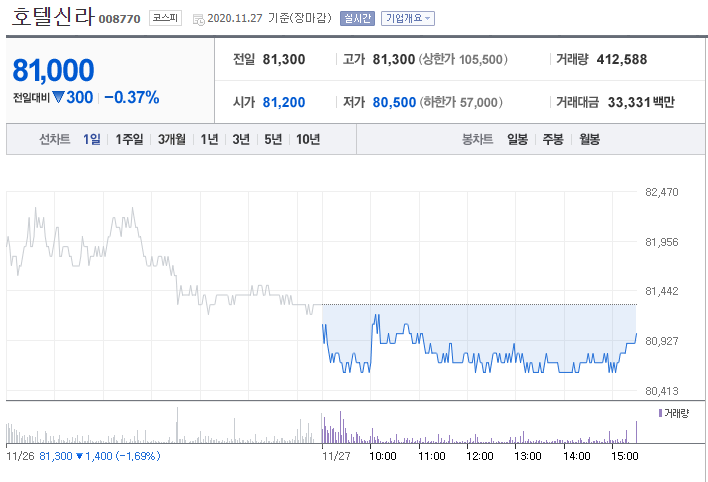708x482 pixels.
Task: Click the 81,442 price axis label
Action: tap(661, 291)
